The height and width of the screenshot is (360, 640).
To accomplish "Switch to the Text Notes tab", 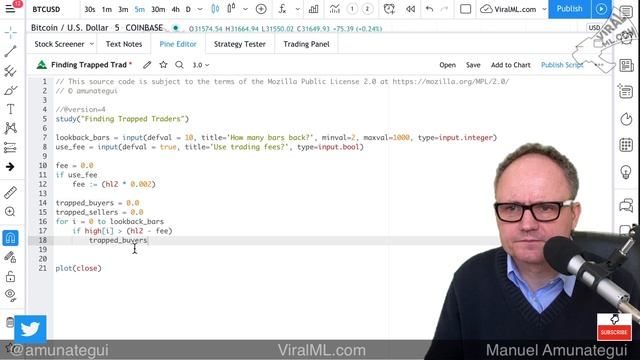I will [x=124, y=44].
